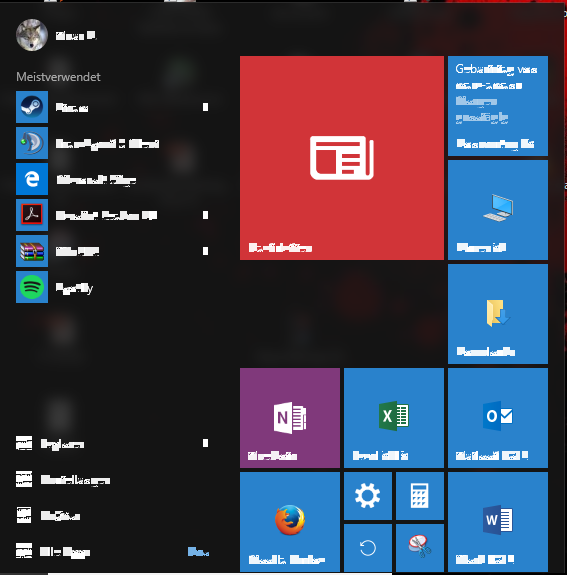Expand the jump list arrow beside Steam
This screenshot has height=575, width=567.
205,107
